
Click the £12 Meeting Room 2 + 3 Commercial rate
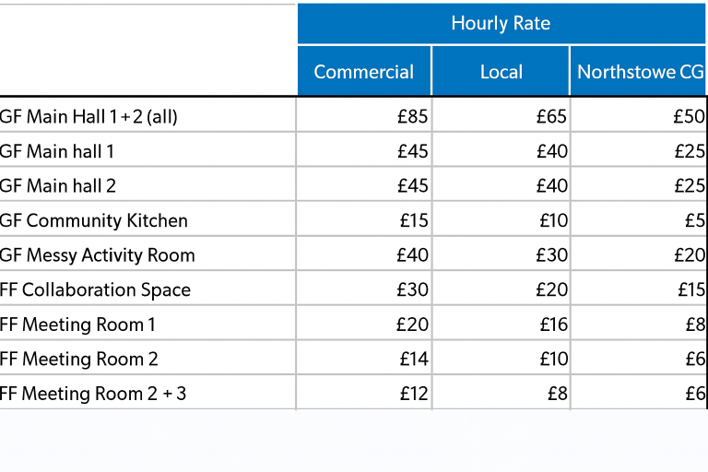(x=413, y=394)
